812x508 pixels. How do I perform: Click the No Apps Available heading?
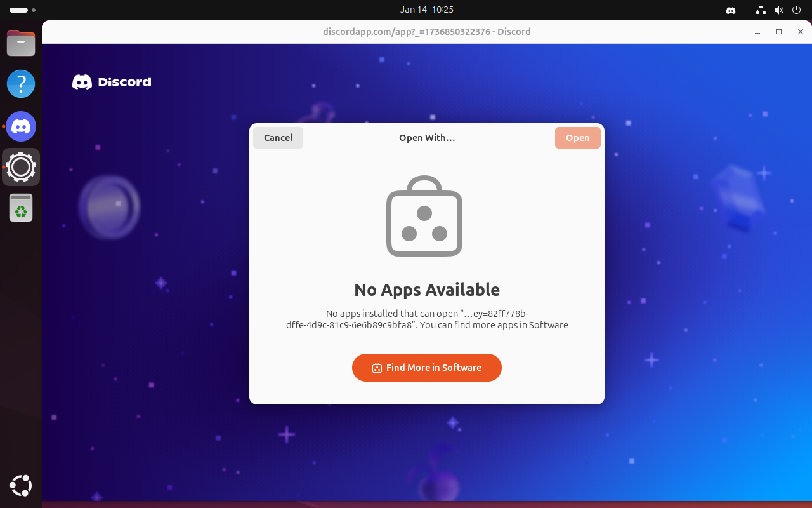click(x=427, y=290)
